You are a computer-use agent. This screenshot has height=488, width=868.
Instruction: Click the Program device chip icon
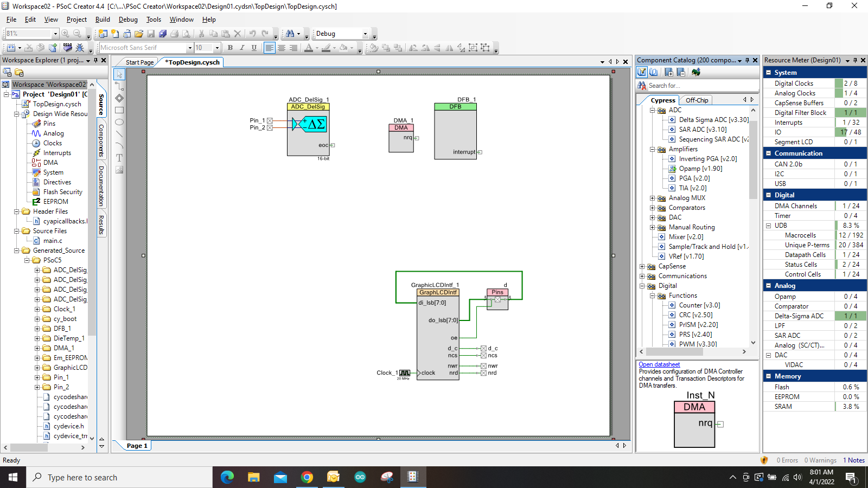click(x=67, y=48)
